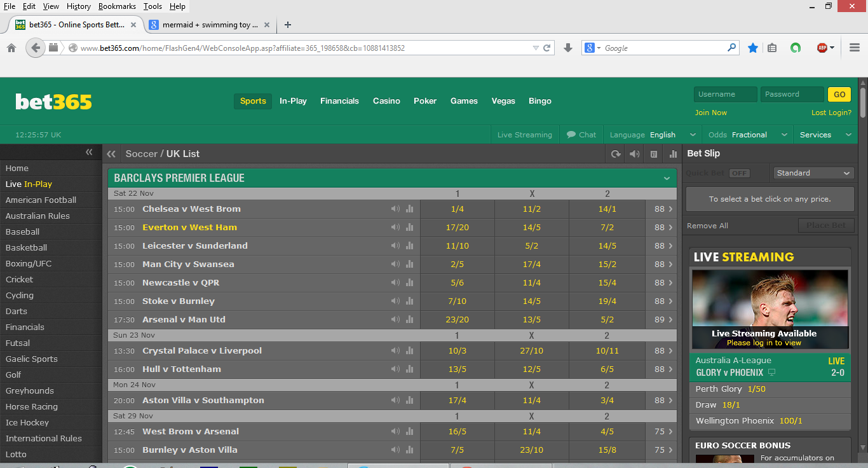Image resolution: width=868 pixels, height=468 pixels.
Task: Reload the page with the address bar refresh icon
Action: 547,48
